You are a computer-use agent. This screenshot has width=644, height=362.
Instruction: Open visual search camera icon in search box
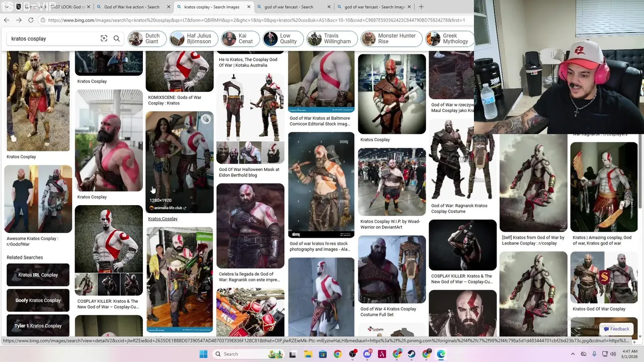[x=104, y=39]
